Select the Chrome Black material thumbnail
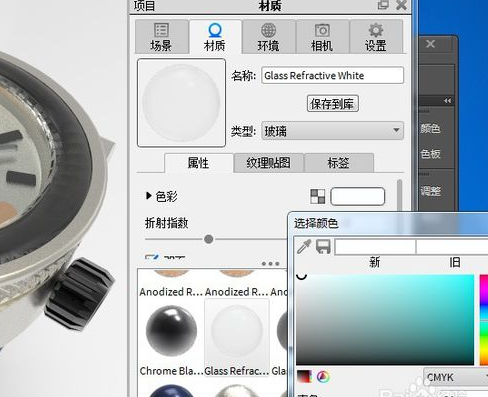The height and width of the screenshot is (397, 488). (x=171, y=330)
